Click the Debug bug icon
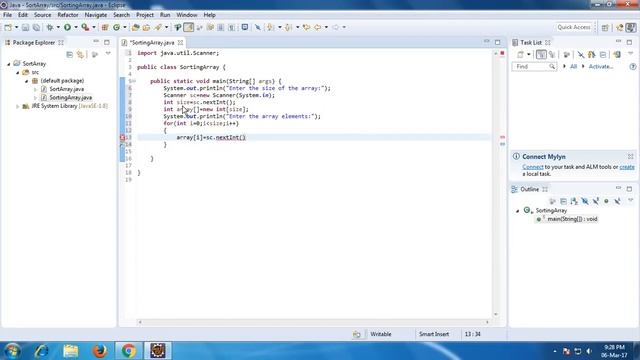 (50, 27)
